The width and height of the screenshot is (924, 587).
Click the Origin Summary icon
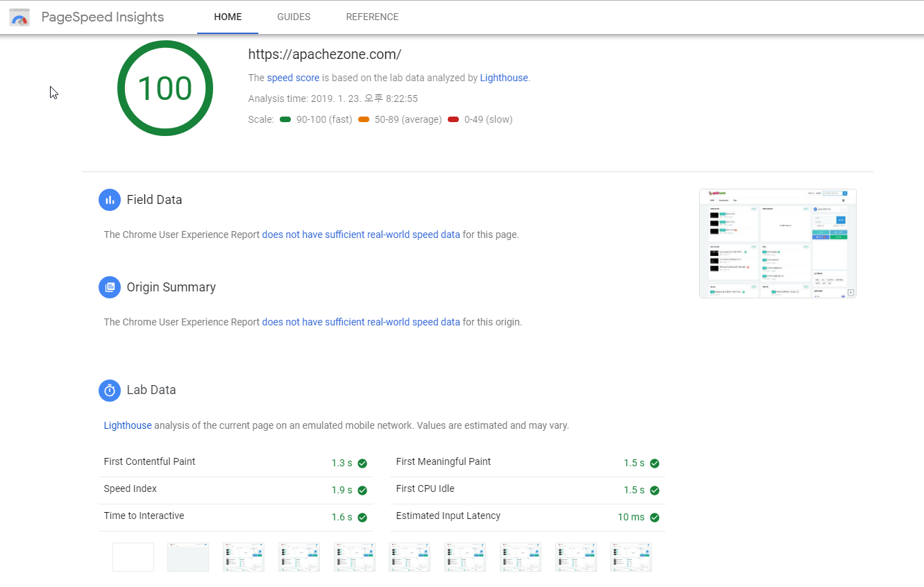(x=110, y=287)
